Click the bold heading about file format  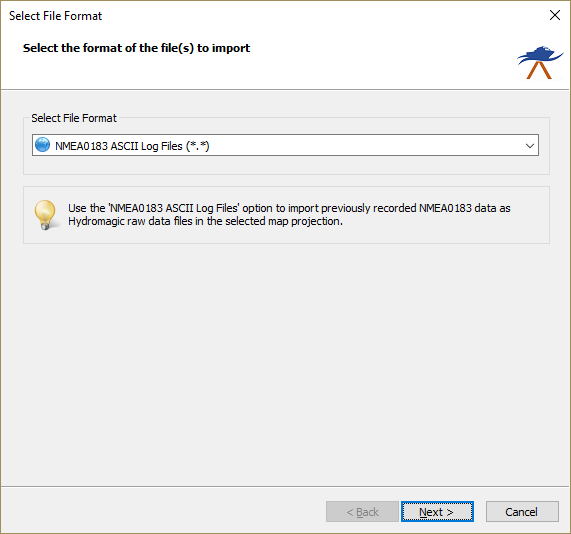136,48
